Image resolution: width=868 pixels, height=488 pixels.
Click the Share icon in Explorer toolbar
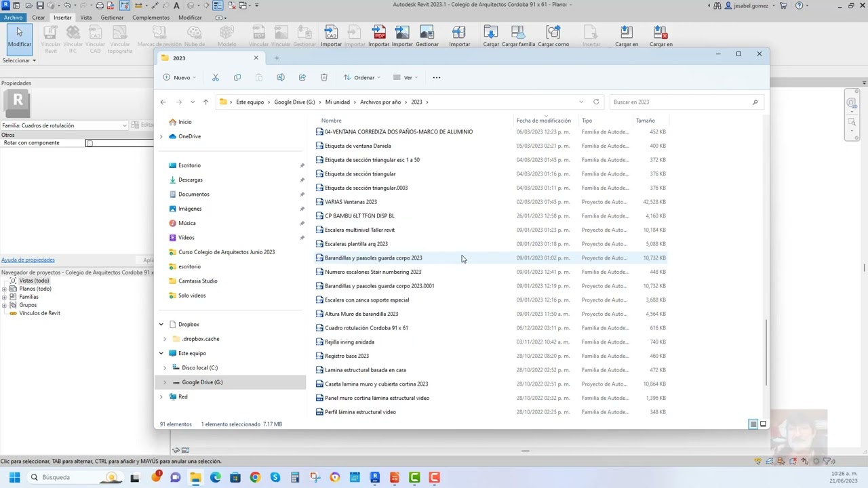302,77
